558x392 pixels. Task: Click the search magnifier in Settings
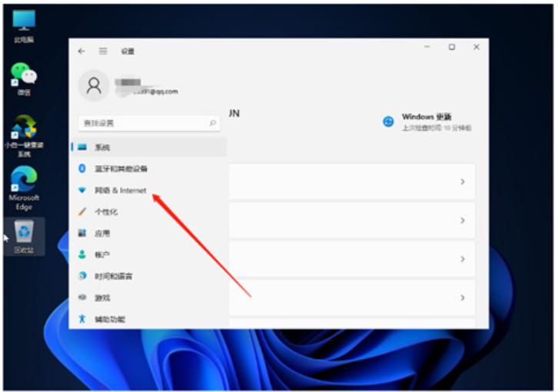[212, 123]
